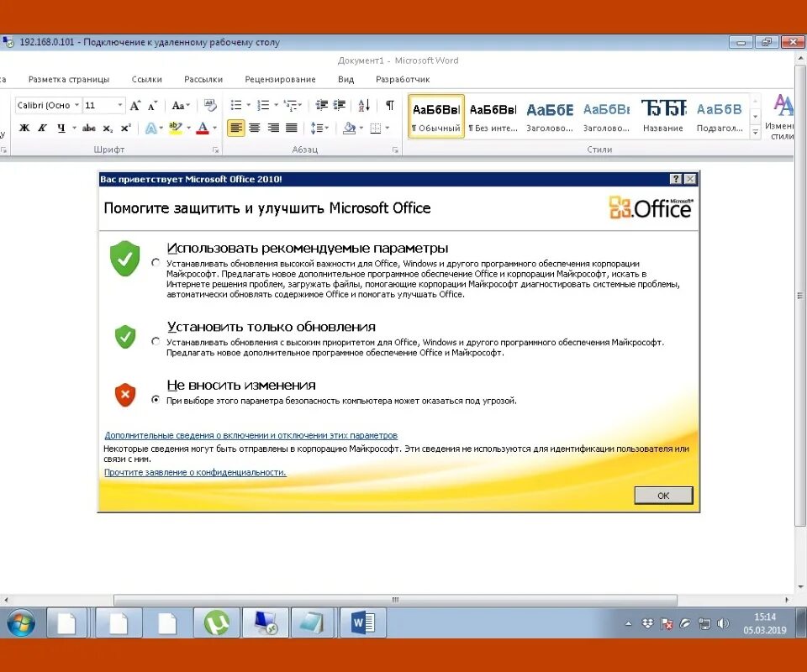807x672 pixels.
Task: Click the horizontal scrollbar thumb
Action: tap(395, 600)
